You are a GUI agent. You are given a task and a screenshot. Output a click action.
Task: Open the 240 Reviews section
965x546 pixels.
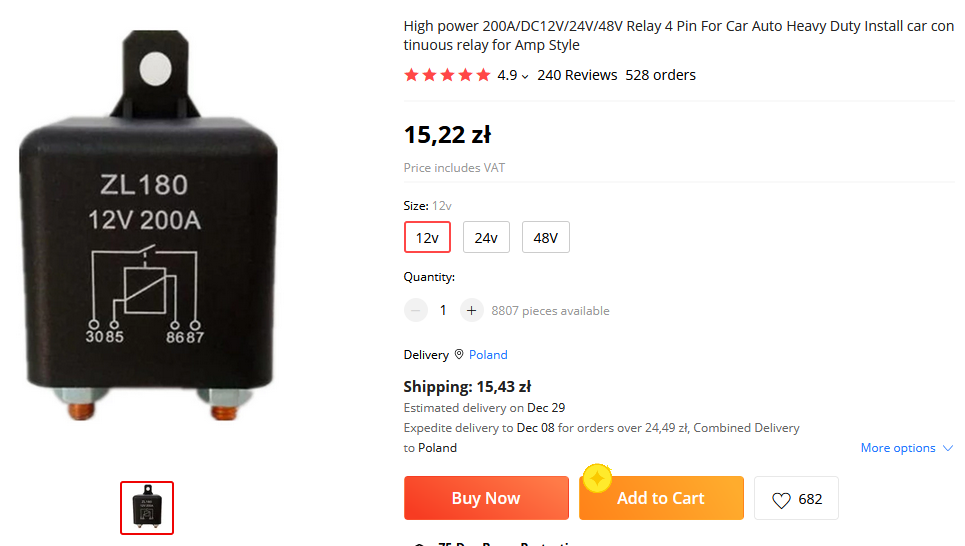click(x=577, y=75)
